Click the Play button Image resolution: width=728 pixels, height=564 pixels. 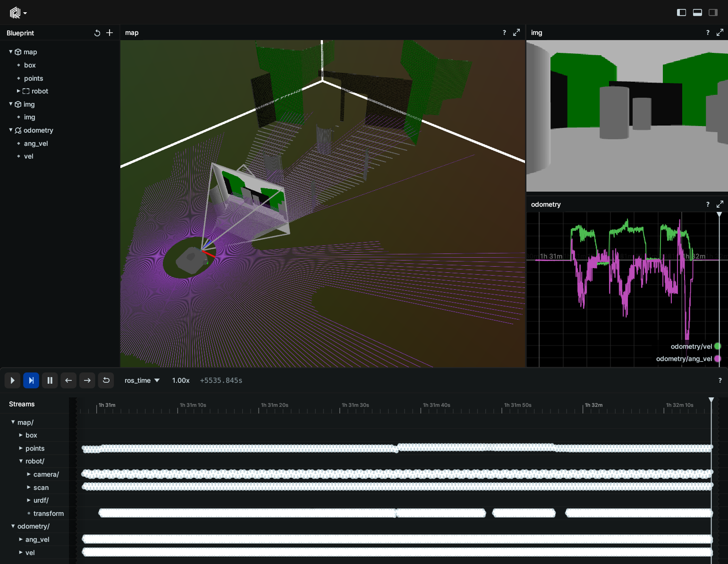click(x=12, y=380)
